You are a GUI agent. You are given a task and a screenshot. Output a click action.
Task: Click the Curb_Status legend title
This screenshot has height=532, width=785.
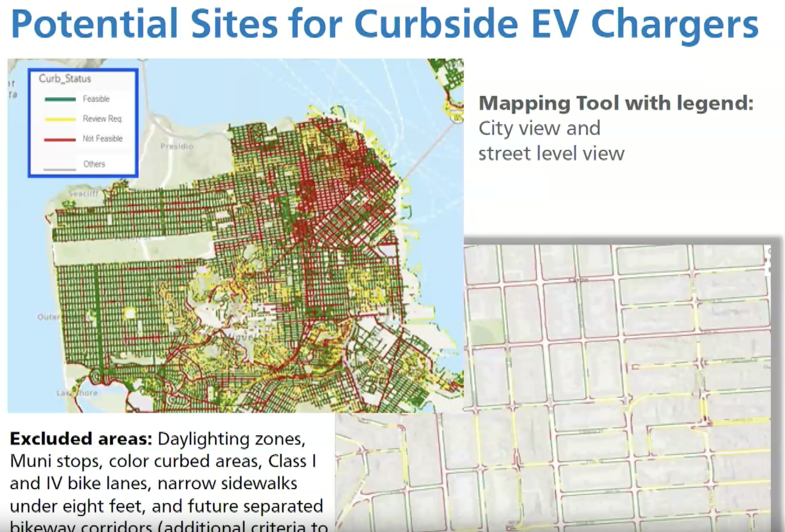[x=65, y=79]
